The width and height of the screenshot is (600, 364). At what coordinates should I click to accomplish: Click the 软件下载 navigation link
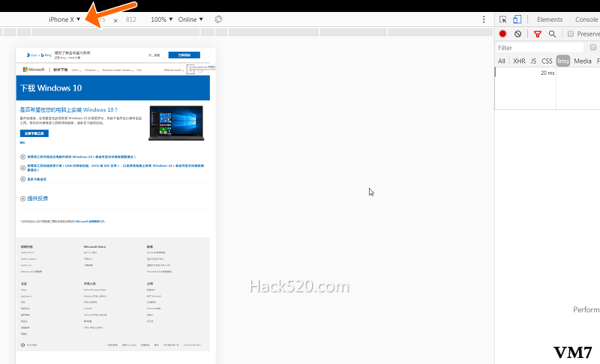coord(60,70)
